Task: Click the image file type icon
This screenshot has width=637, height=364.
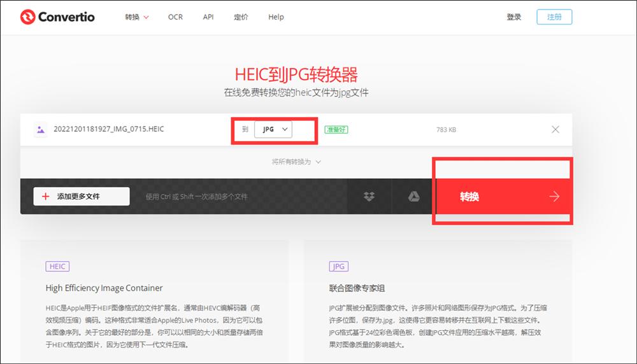Action: (x=40, y=129)
